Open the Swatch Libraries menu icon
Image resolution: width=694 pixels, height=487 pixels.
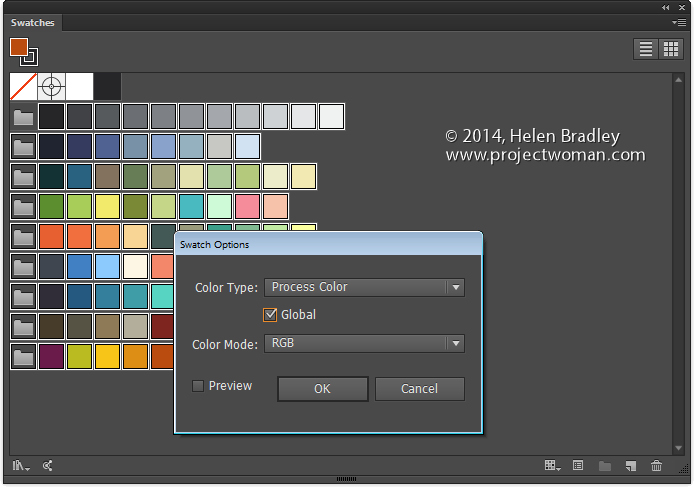tap(20, 465)
